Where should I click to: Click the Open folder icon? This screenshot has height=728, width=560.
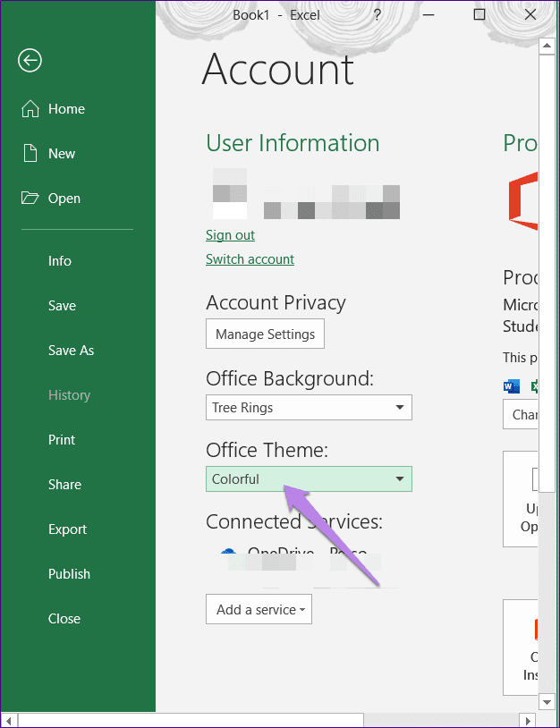[30, 199]
